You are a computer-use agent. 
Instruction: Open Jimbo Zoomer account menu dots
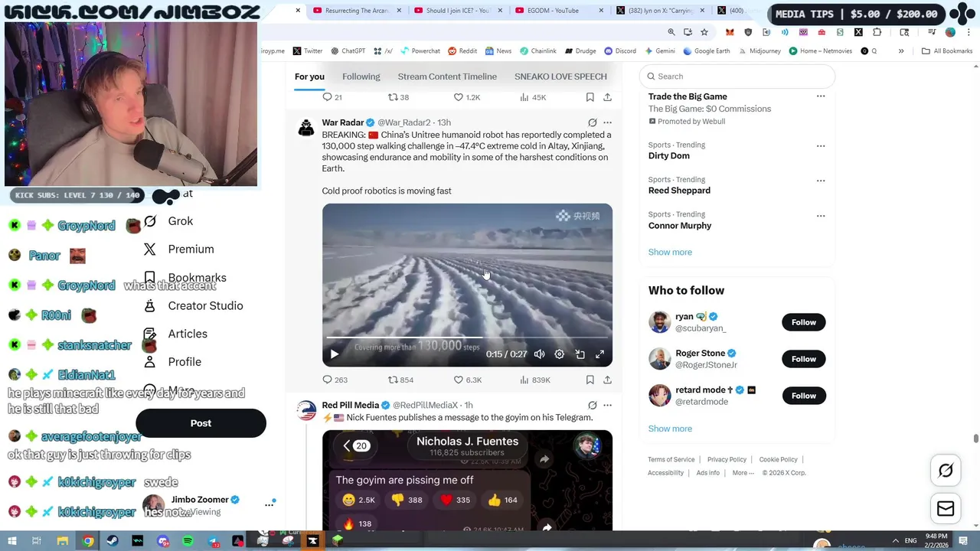269,504
